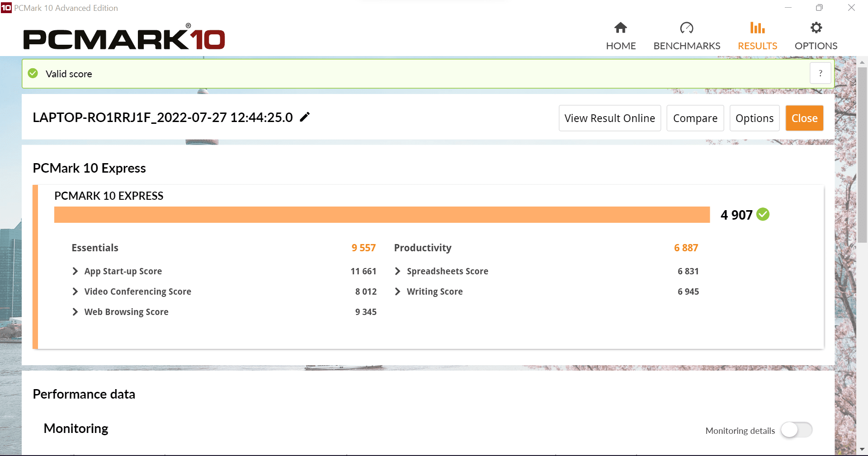Click the PCMark 10 title bar app icon

(x=6, y=8)
